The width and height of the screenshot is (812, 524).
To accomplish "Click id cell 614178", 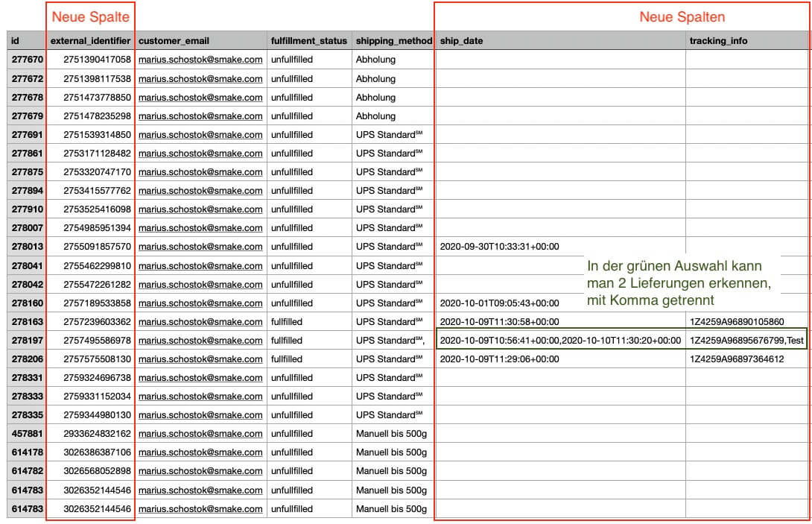I will click(26, 452).
